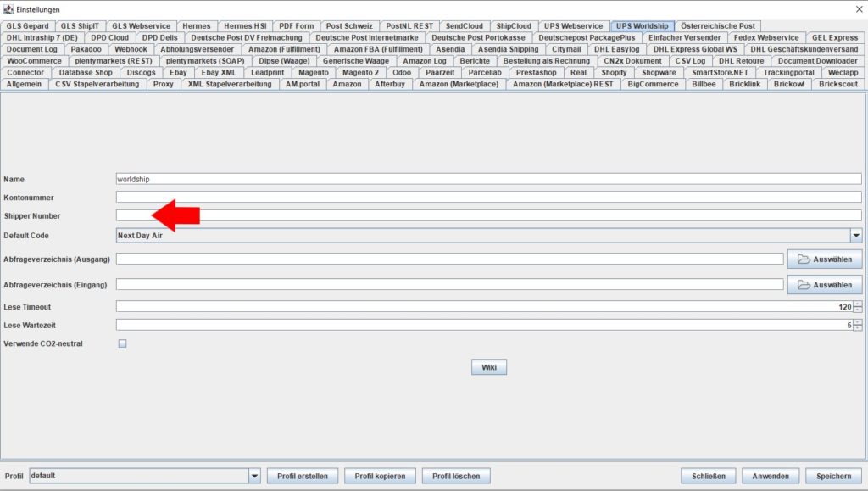The width and height of the screenshot is (868, 491).
Task: Click the Lese Timeout field showing 120
Action: pos(484,307)
